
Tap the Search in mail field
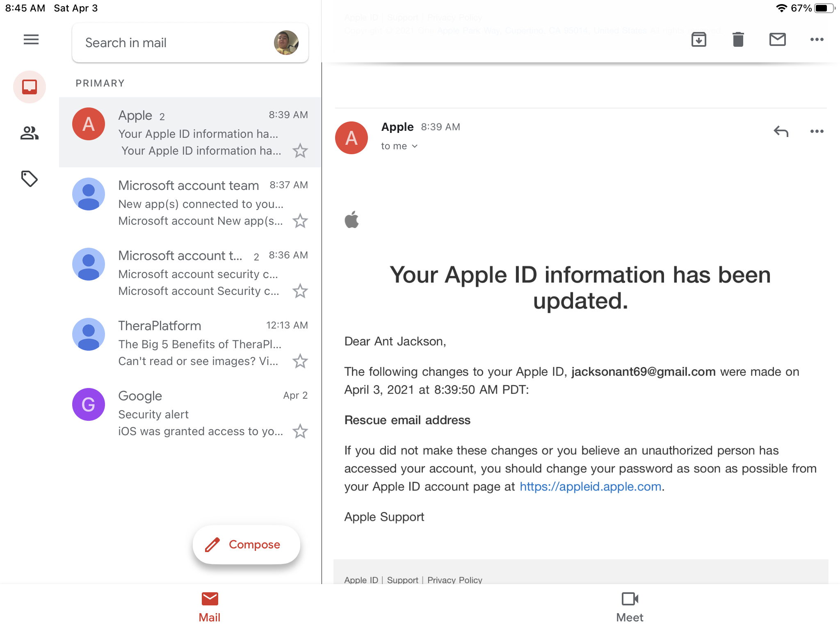click(x=164, y=43)
